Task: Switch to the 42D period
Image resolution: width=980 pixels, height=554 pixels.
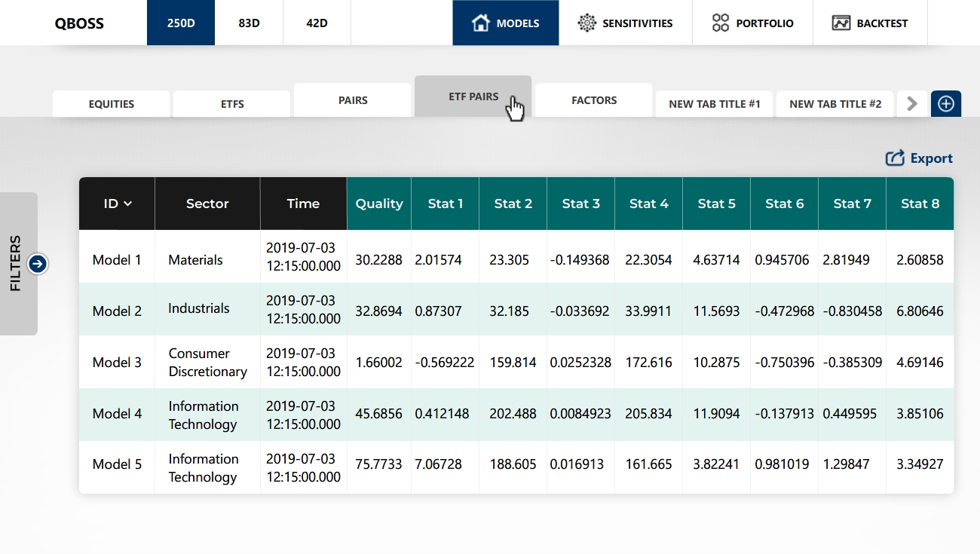Action: (317, 23)
